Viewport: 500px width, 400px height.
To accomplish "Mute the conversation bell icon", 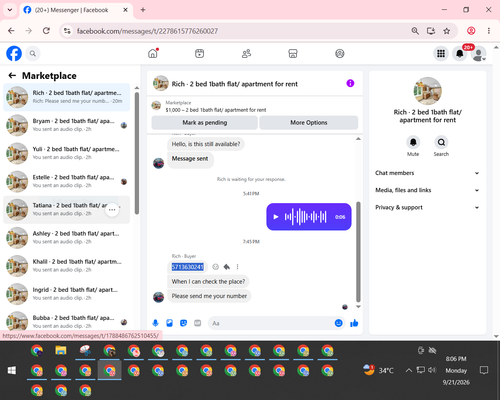I will (413, 142).
